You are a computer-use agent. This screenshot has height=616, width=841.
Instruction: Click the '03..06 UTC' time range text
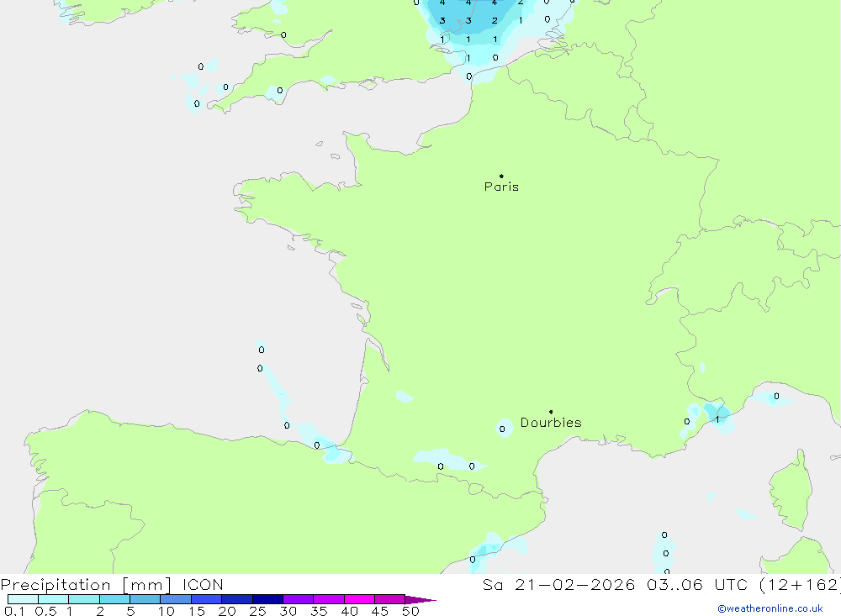[697, 584]
